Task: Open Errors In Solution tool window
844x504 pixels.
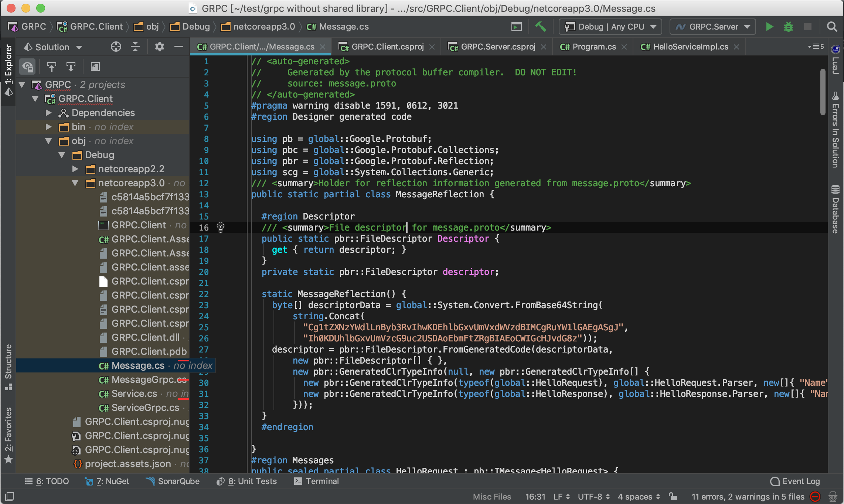Action: (835, 129)
